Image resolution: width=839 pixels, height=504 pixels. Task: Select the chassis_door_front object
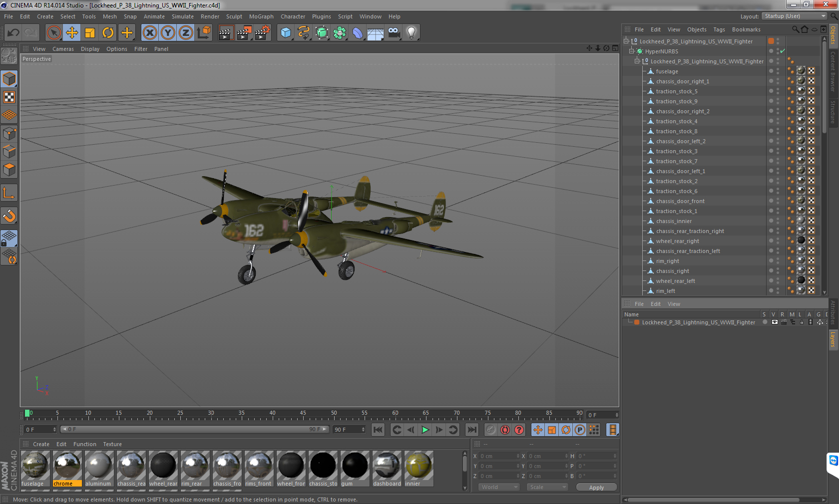pyautogui.click(x=680, y=201)
